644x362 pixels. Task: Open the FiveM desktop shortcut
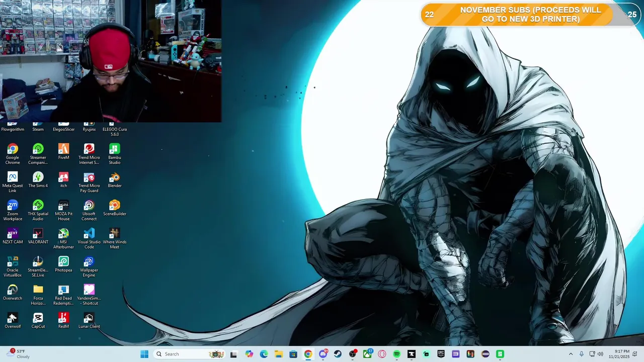point(63,151)
